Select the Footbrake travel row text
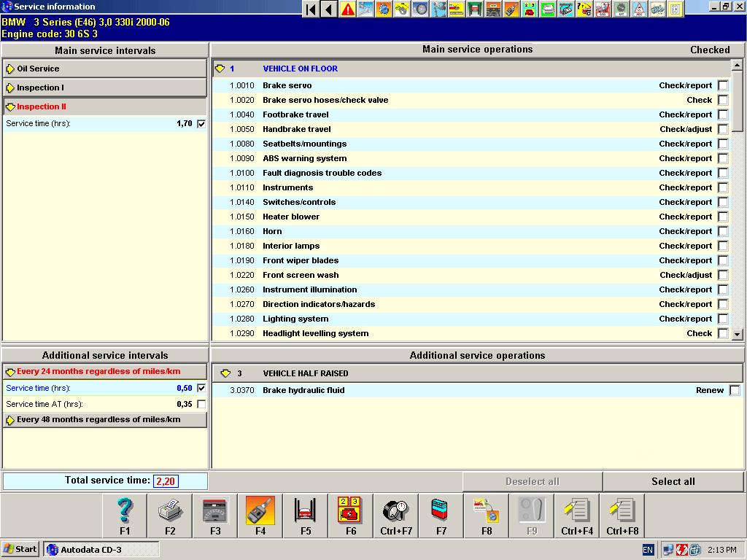747x560 pixels. coord(295,114)
